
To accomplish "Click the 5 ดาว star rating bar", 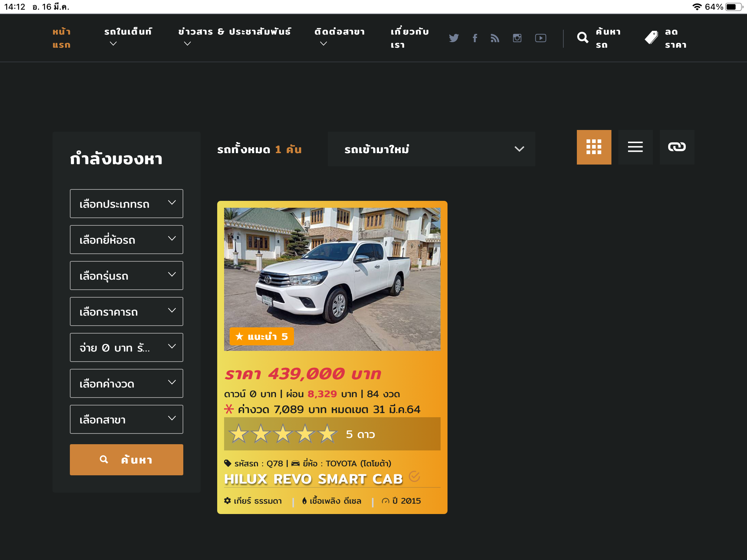I will (x=332, y=434).
